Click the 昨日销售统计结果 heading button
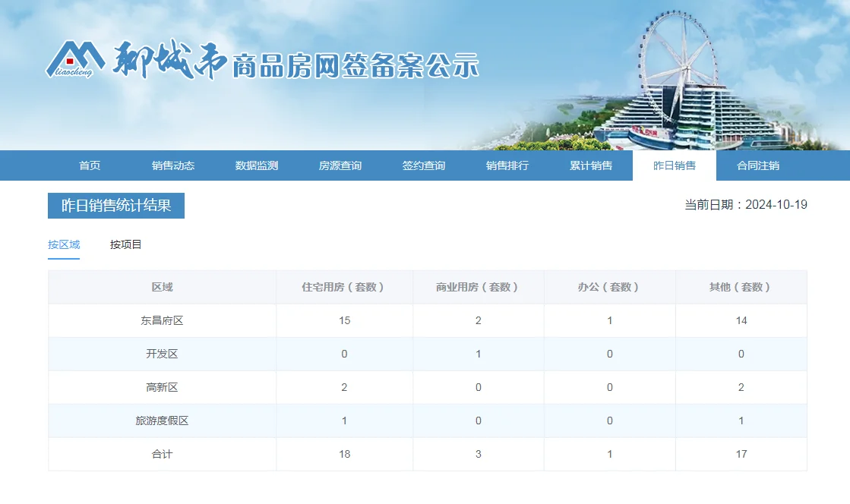The height and width of the screenshot is (504, 850). pos(116,206)
